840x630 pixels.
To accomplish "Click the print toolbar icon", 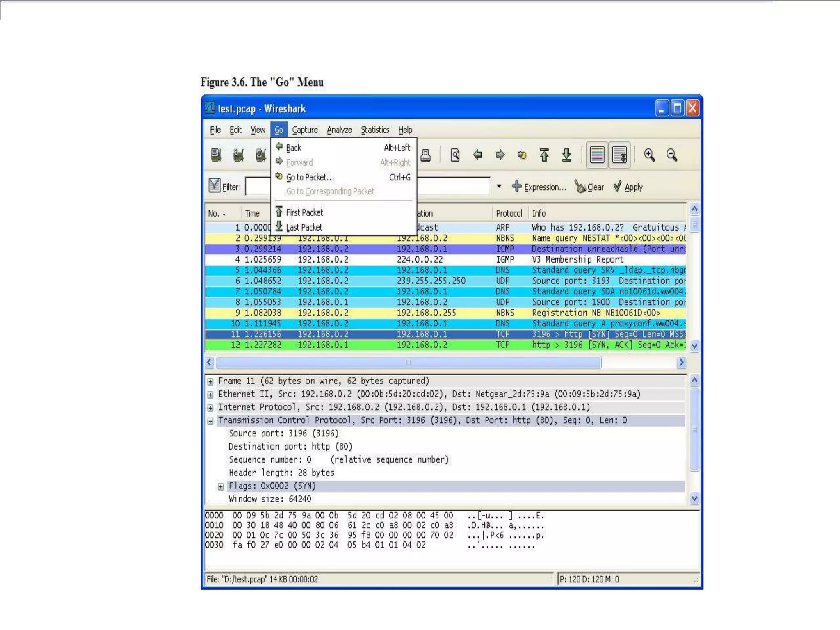I will coord(426,155).
